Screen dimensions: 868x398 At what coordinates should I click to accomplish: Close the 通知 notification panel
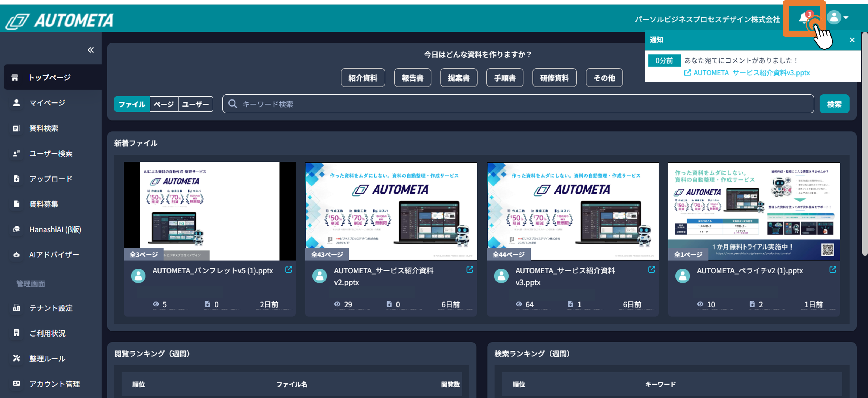(x=852, y=40)
